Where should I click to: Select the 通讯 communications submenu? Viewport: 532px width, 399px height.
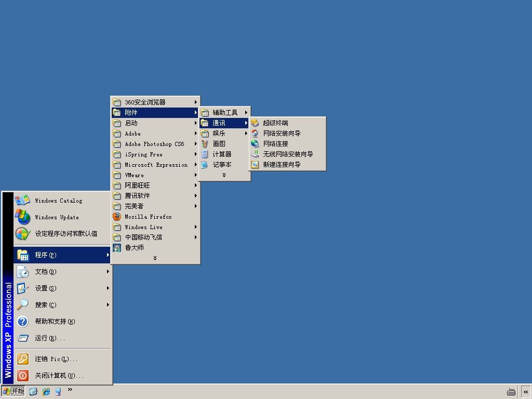(224, 123)
